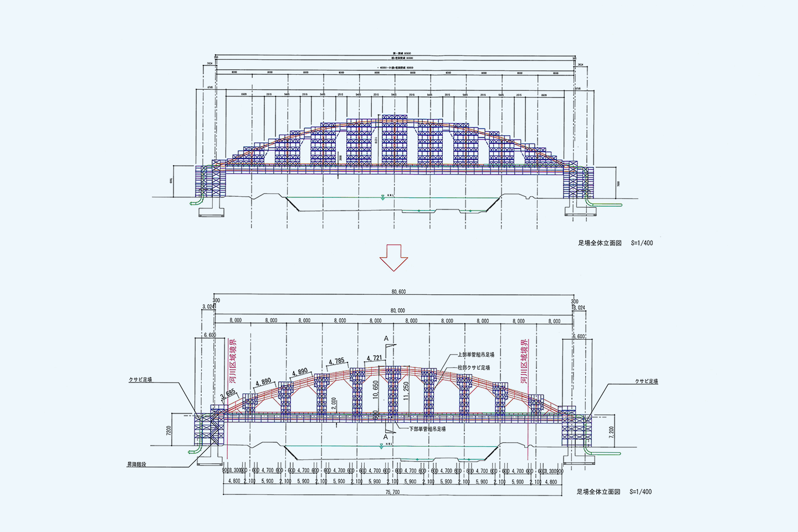Image resolution: width=798 pixels, height=532 pixels.
Task: Select the 7,200 height dimension on right abutment
Action: (x=611, y=432)
